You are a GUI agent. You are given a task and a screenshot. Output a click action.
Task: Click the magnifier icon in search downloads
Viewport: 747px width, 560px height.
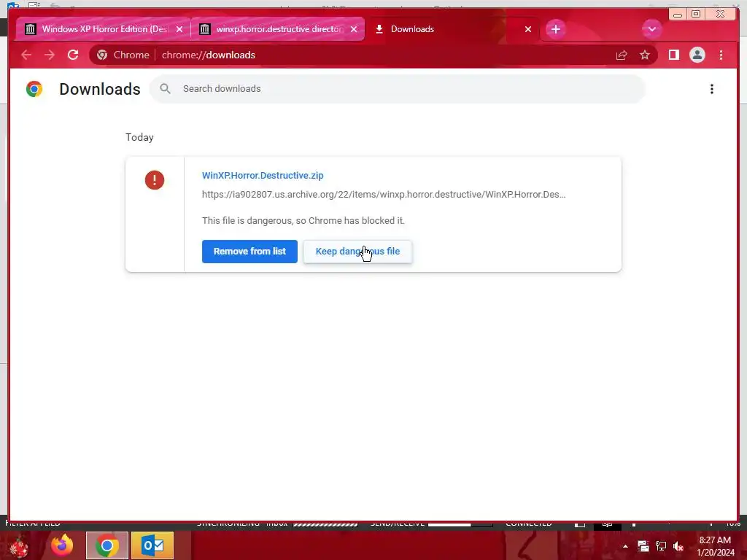(165, 88)
